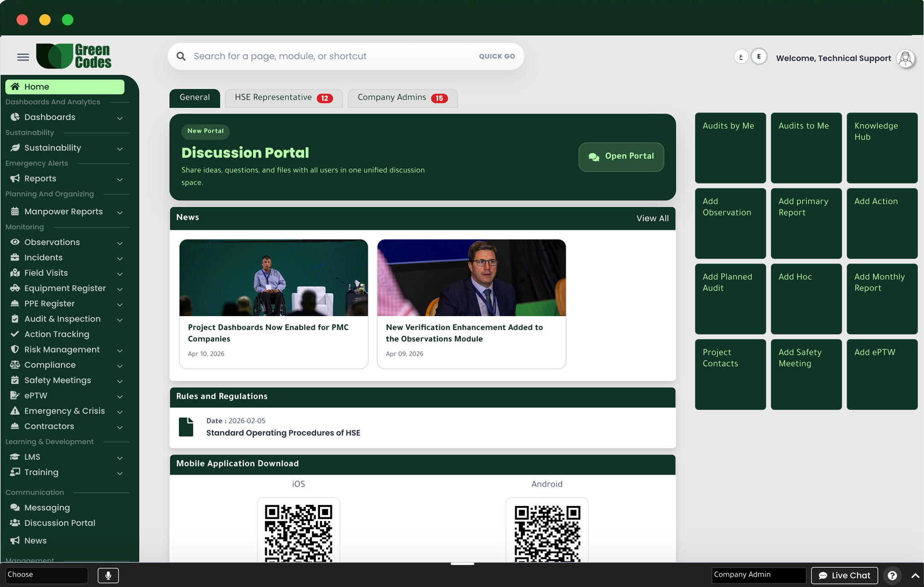
Task: Expand the bottom bar up-arrow chevron
Action: [x=915, y=575]
